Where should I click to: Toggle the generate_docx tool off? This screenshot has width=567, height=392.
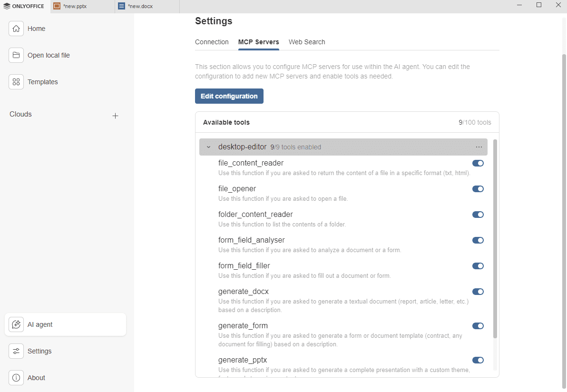point(478,292)
